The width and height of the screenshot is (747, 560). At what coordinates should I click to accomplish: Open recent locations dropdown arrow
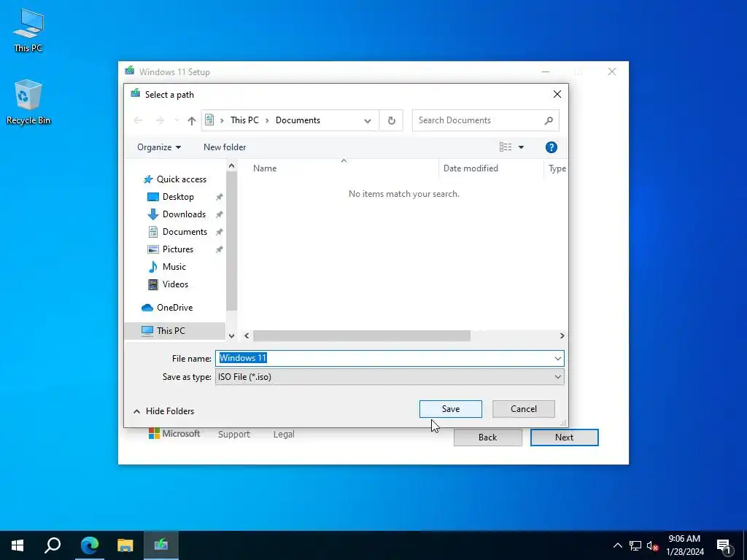point(177,120)
